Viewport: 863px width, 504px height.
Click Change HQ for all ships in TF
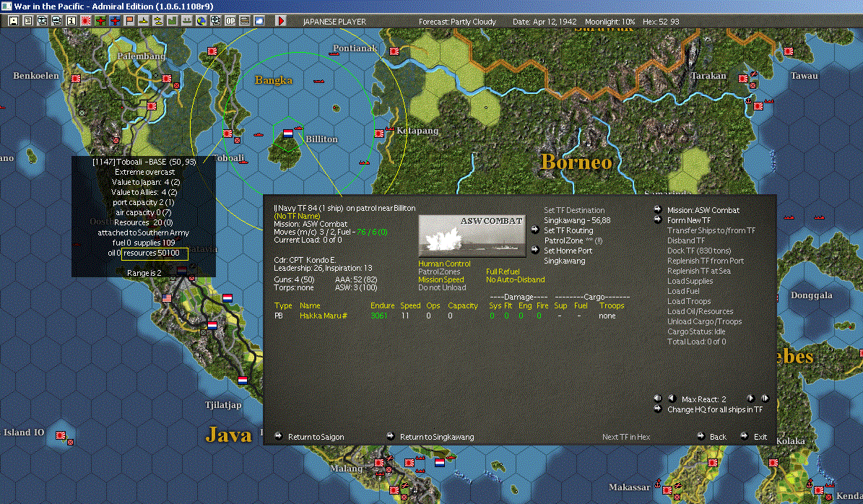pyautogui.click(x=714, y=409)
